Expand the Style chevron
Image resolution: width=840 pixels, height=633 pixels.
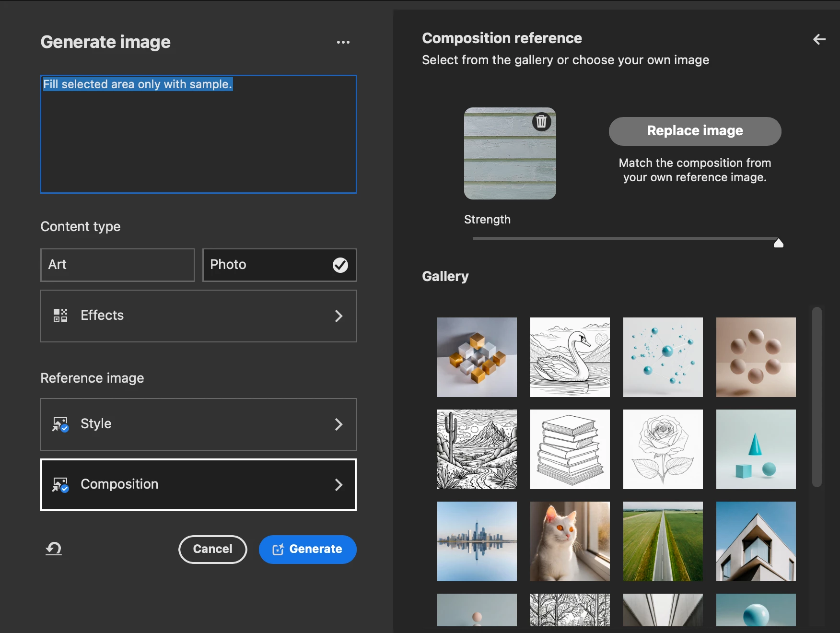(x=338, y=424)
